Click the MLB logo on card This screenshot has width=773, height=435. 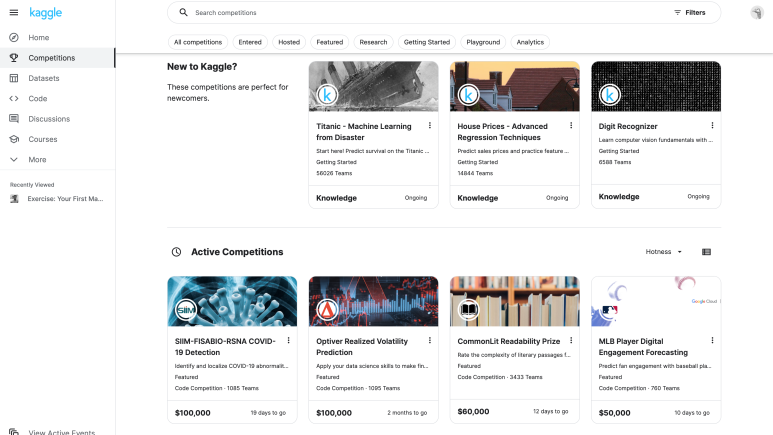click(610, 310)
